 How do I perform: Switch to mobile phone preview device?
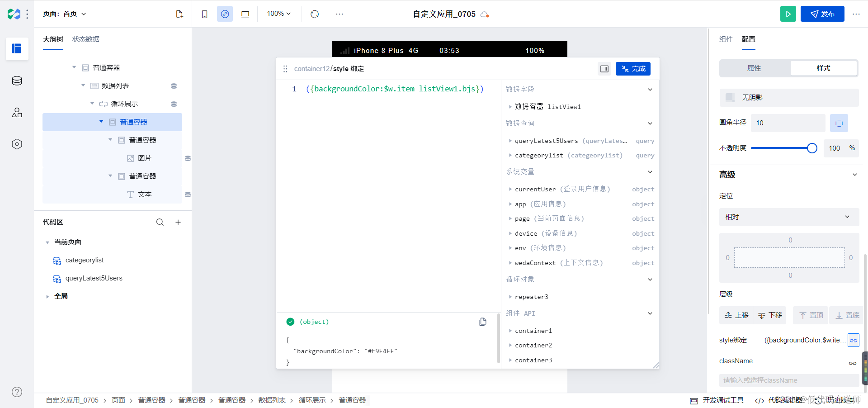pos(205,14)
